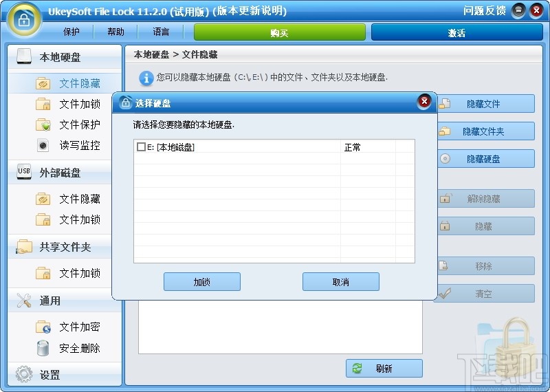Click the encrypted-folder icon beside 文件加密
Screen dimensions: 550x392
[x=43, y=327]
